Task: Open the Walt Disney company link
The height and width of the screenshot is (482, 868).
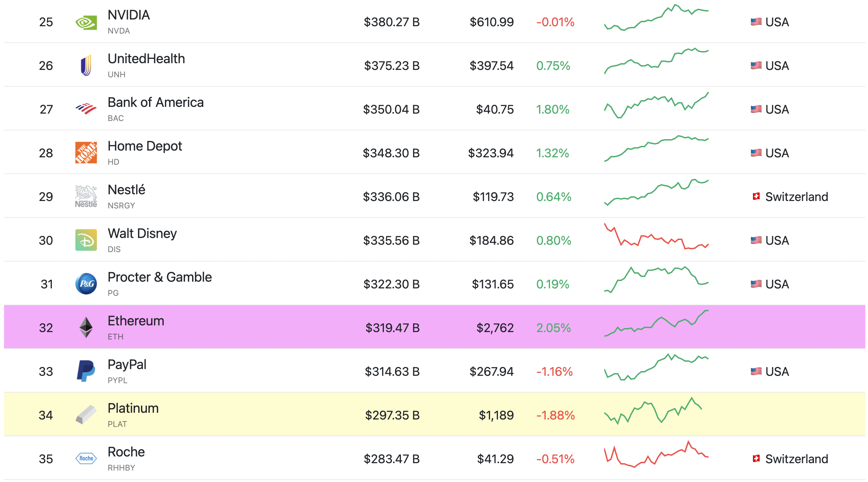Action: tap(142, 234)
